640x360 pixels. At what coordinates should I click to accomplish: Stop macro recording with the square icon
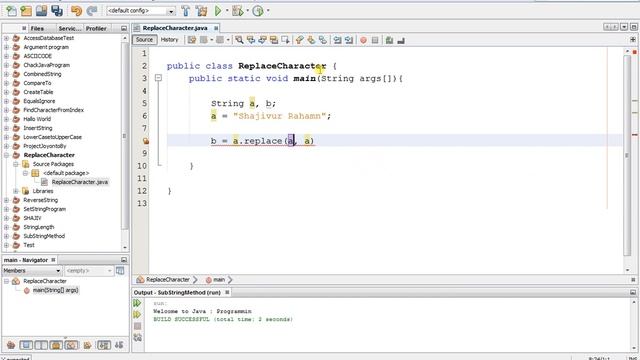tap(375, 40)
